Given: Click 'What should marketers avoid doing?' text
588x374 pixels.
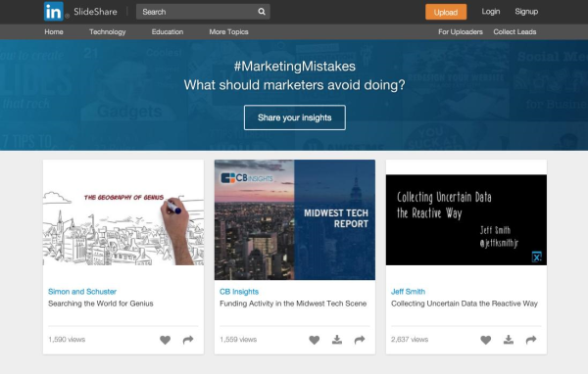Looking at the screenshot, I should (x=294, y=85).
